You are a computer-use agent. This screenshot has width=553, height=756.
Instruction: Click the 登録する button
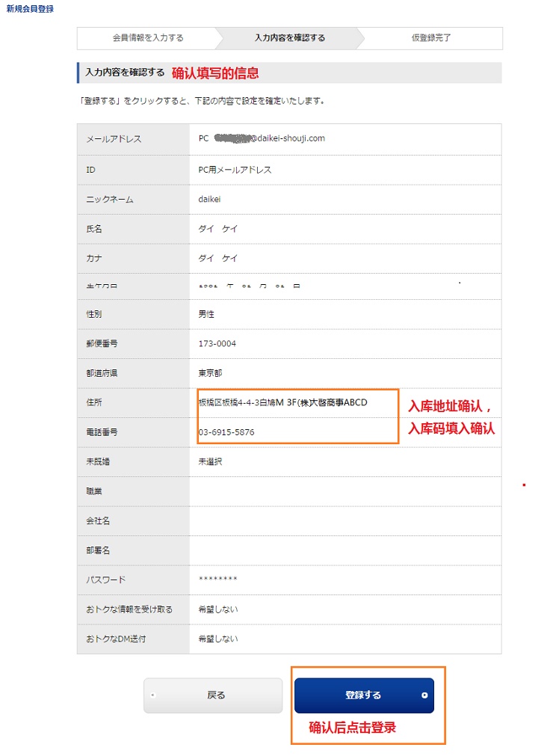363,695
